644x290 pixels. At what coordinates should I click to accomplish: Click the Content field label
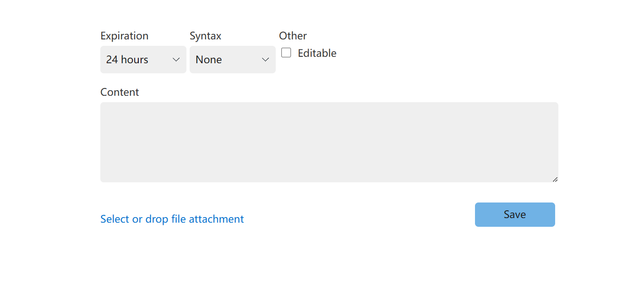pos(120,92)
